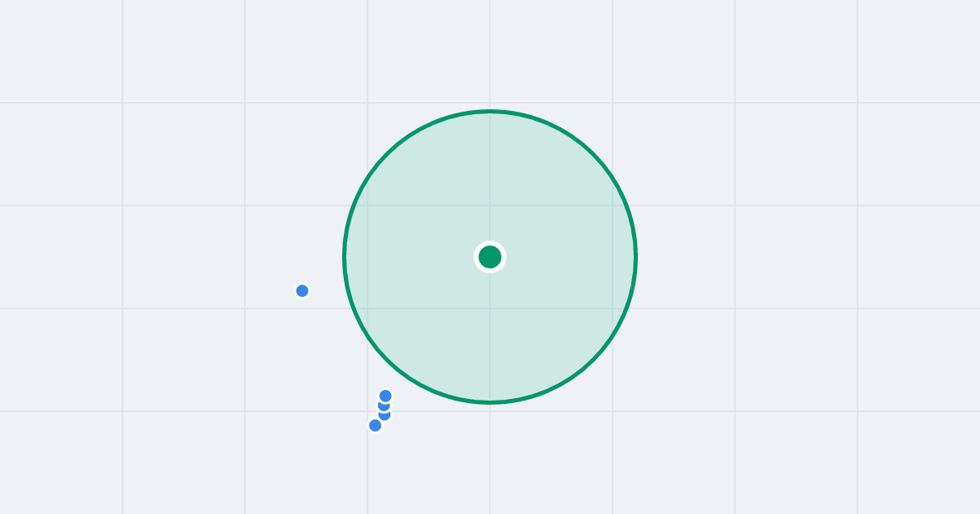Click the circle fill directly below the center marker
This screenshot has height=514, width=980.
click(x=490, y=335)
